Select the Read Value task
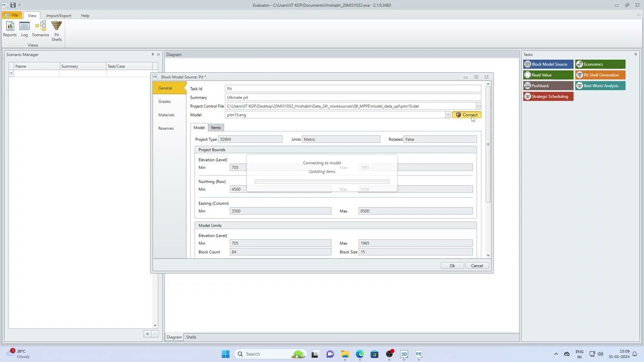Image resolution: width=644 pixels, height=362 pixels. [x=548, y=75]
